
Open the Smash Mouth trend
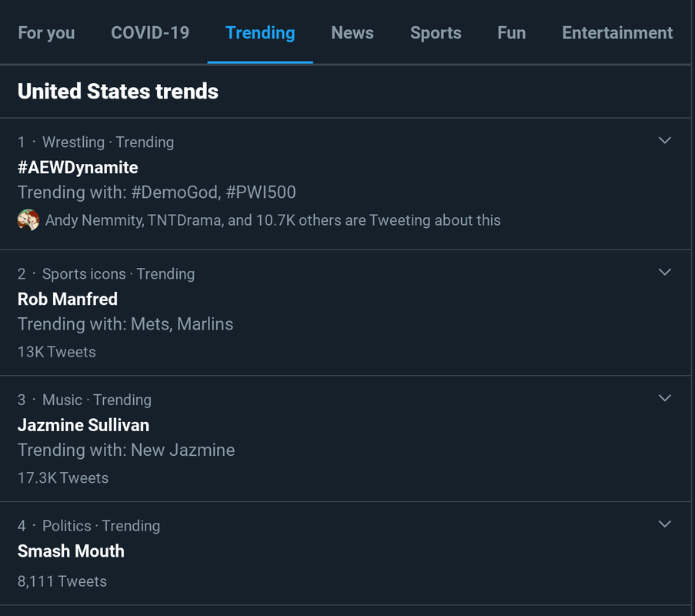[71, 551]
